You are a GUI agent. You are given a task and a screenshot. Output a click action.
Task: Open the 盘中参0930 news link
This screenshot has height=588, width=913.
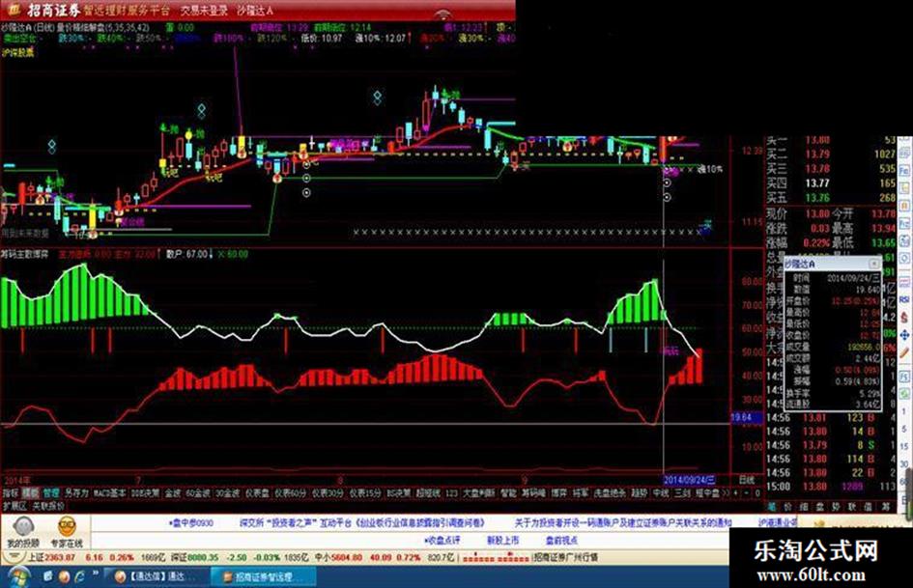(191, 522)
